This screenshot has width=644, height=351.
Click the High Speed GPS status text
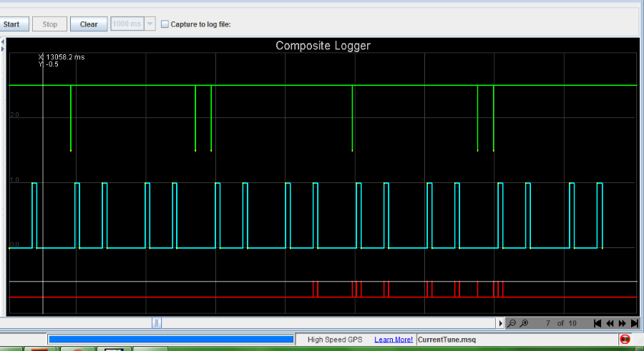point(335,340)
